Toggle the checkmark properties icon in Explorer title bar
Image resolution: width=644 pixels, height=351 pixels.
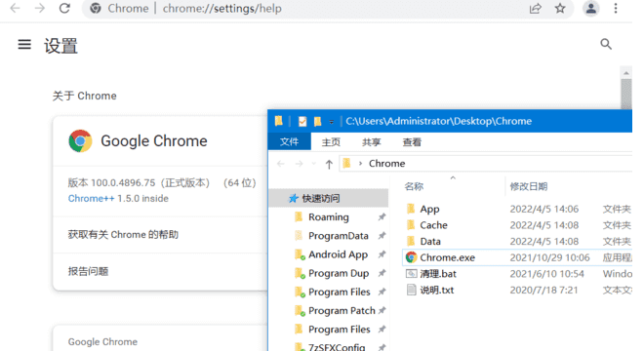pos(302,122)
